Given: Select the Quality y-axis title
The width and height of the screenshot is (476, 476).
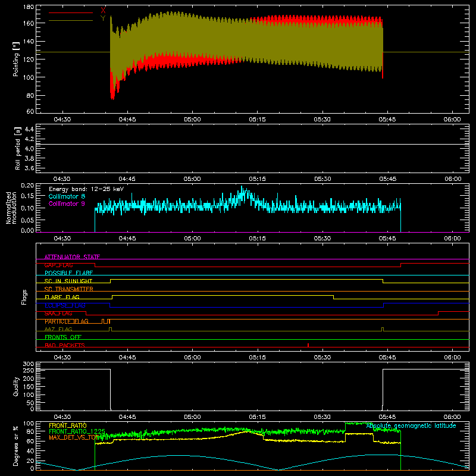Looking at the screenshot, I should click(x=16, y=386).
